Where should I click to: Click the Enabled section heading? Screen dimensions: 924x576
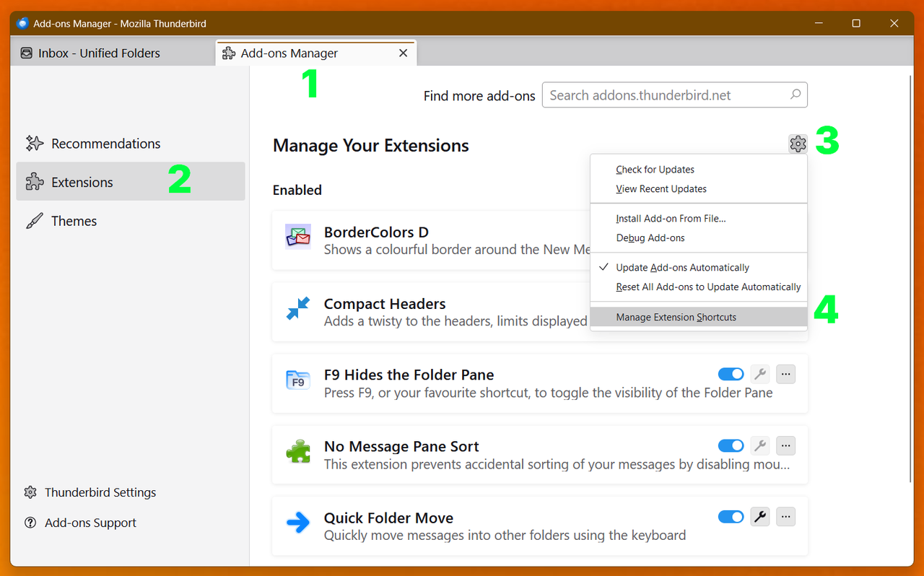[x=297, y=190]
